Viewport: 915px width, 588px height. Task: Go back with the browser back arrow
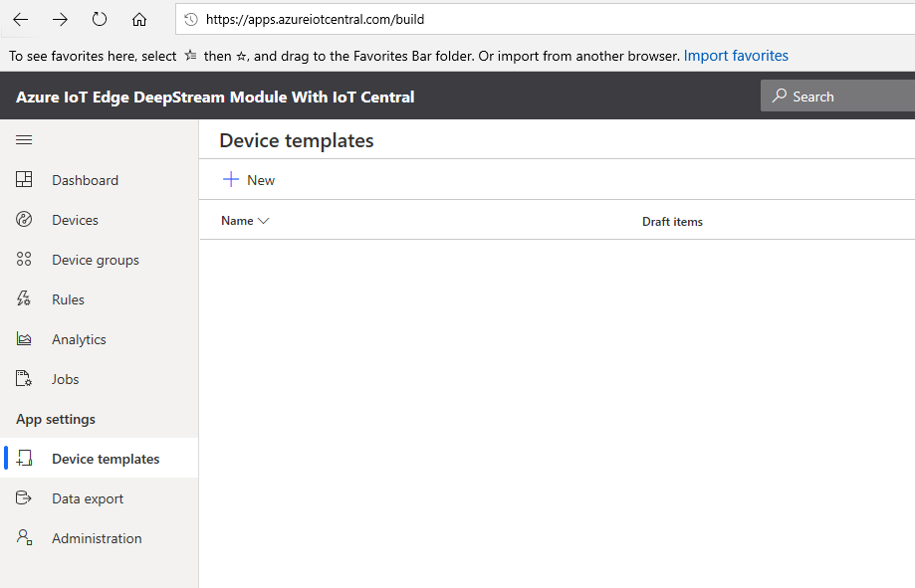click(x=21, y=19)
